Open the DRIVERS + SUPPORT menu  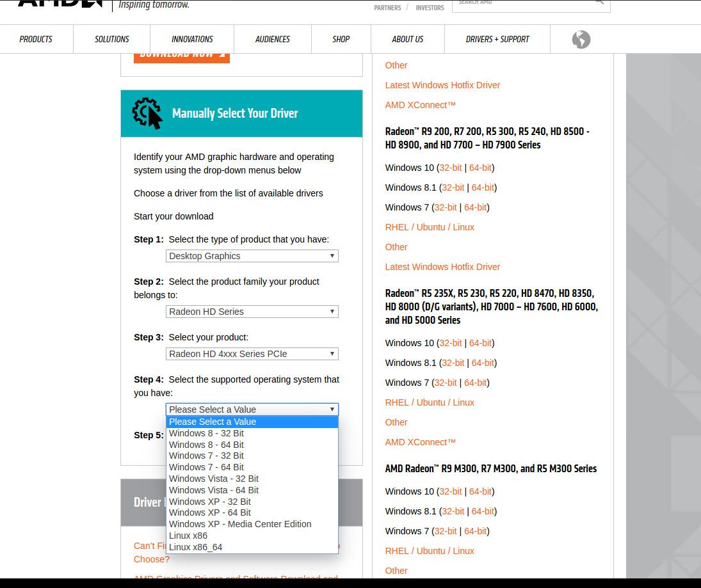pyautogui.click(x=497, y=39)
